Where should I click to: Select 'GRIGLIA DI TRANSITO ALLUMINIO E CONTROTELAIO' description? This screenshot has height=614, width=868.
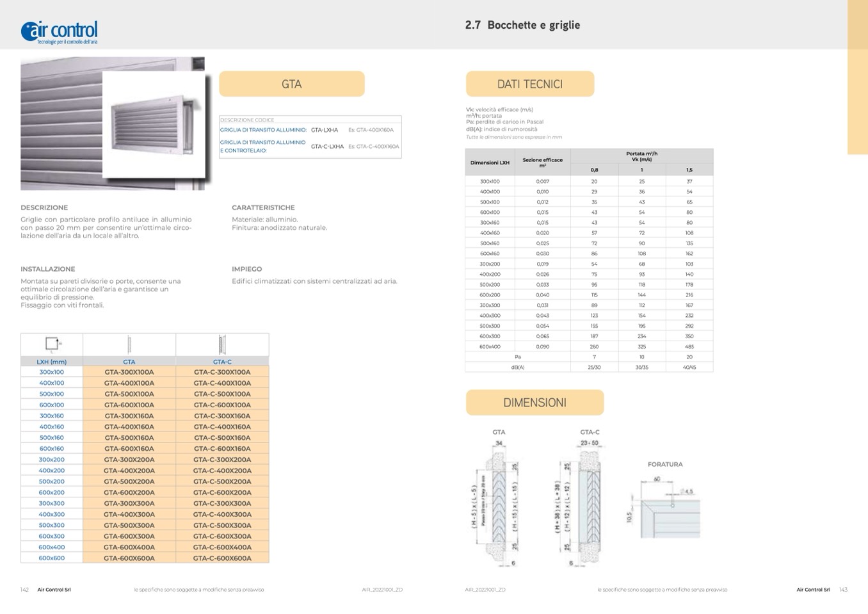[x=263, y=147]
